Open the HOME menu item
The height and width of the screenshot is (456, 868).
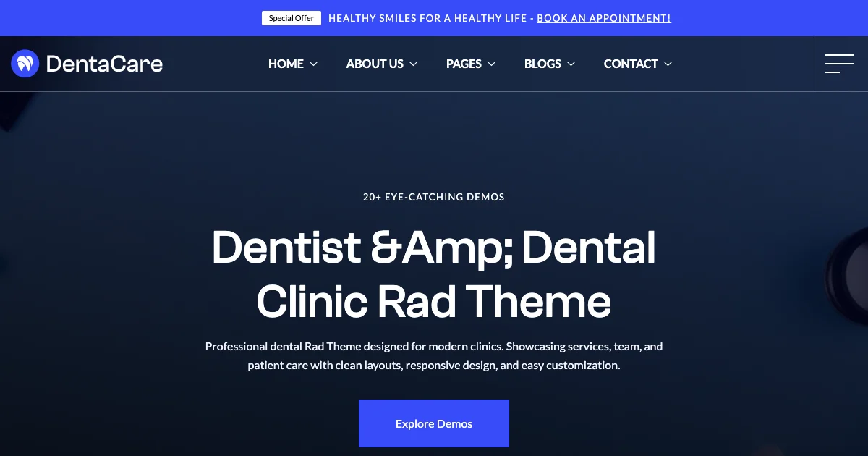pos(286,64)
